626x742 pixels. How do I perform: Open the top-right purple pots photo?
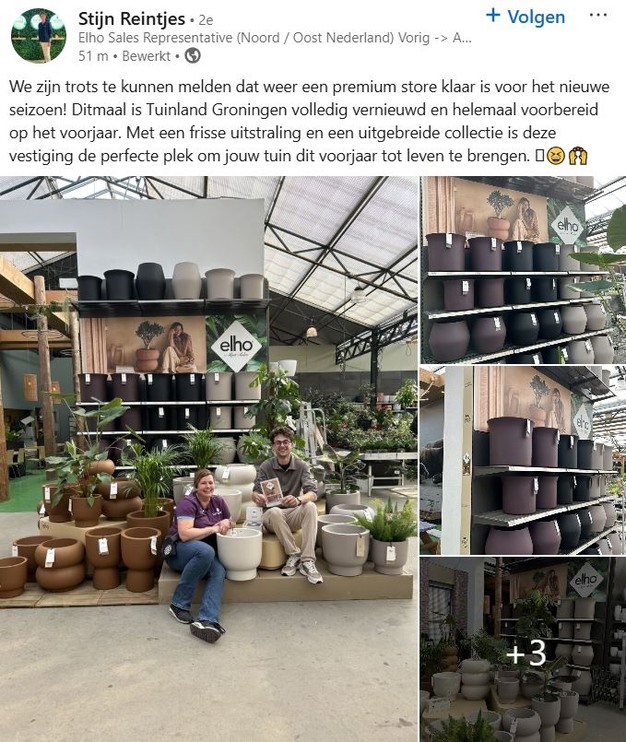(523, 270)
